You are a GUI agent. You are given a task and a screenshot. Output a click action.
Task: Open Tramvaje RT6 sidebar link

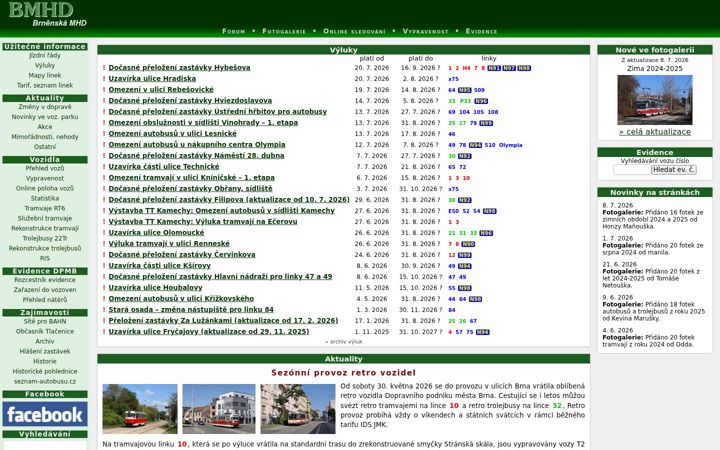[x=45, y=208]
